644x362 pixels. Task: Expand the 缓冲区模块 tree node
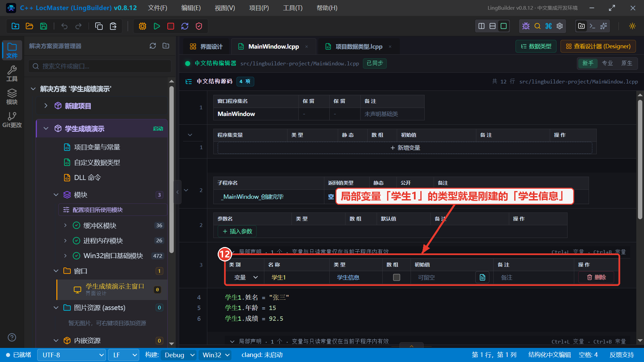[x=65, y=226]
